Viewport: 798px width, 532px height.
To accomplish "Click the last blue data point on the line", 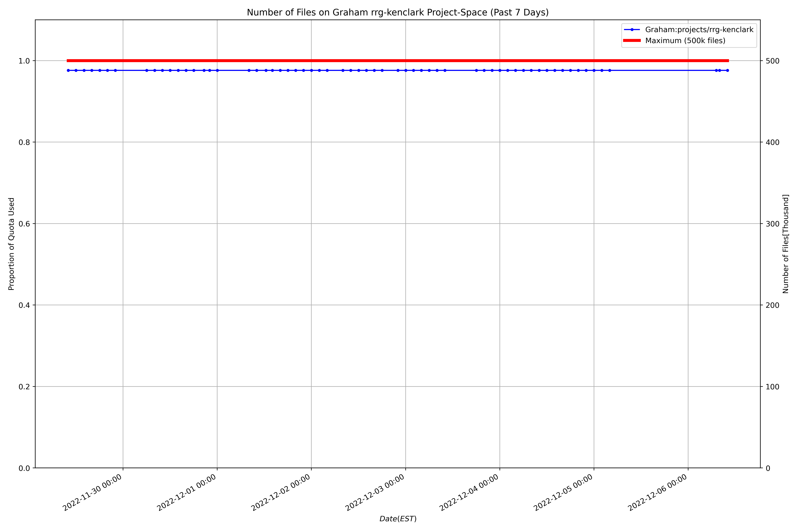I will tap(727, 71).
